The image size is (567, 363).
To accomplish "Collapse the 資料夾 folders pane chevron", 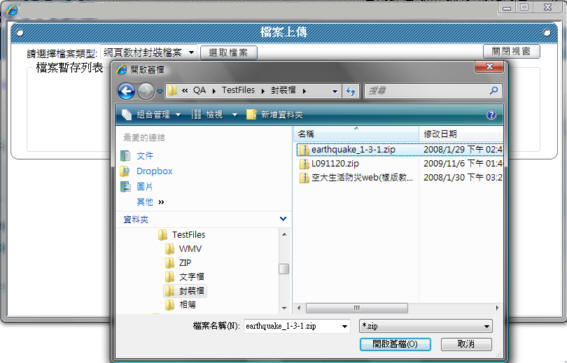I will tap(283, 219).
